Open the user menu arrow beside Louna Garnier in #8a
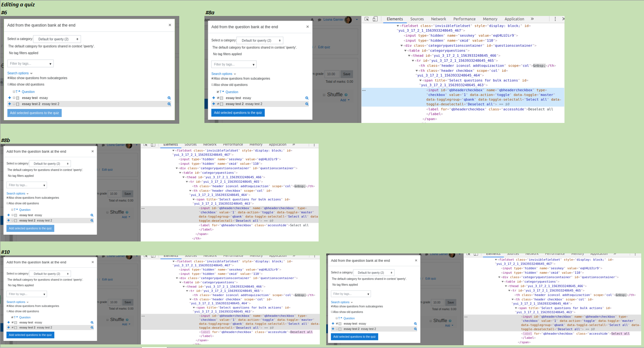644x348 pixels. pos(357,20)
